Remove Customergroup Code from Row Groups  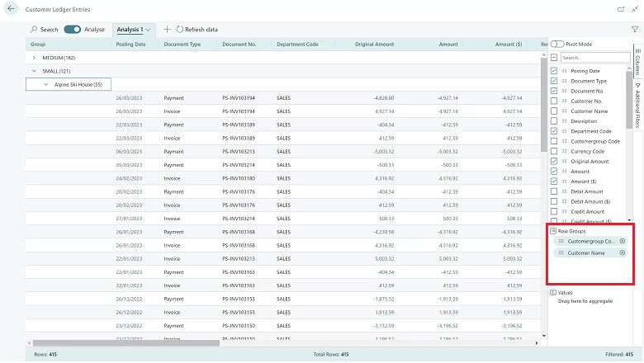coord(623,241)
